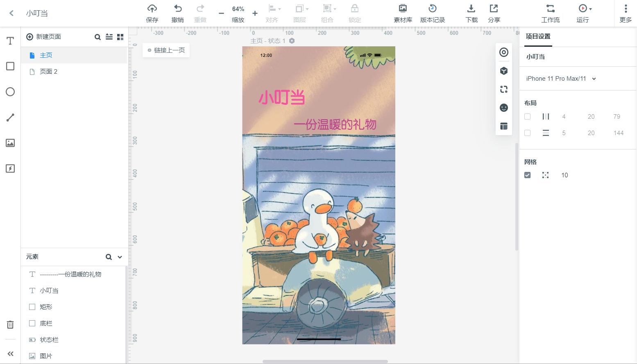Image resolution: width=637 pixels, height=364 pixels.
Task: Enable the column layout checkbox
Action: coord(527,117)
